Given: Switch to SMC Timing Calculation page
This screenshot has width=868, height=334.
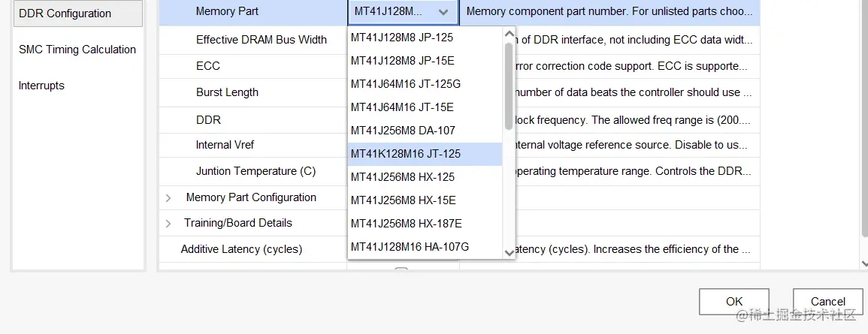Looking at the screenshot, I should click(77, 50).
